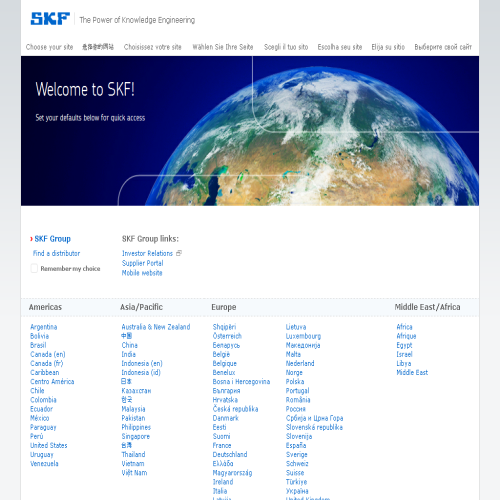
Task: Select Wählen Sie Ihre Seite tab
Action: click(223, 47)
